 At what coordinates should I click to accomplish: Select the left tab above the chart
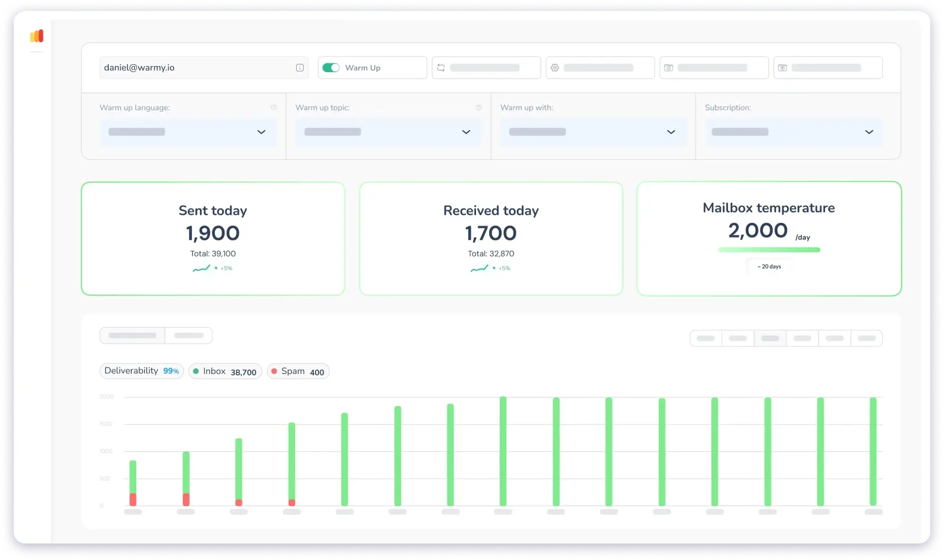coord(132,335)
